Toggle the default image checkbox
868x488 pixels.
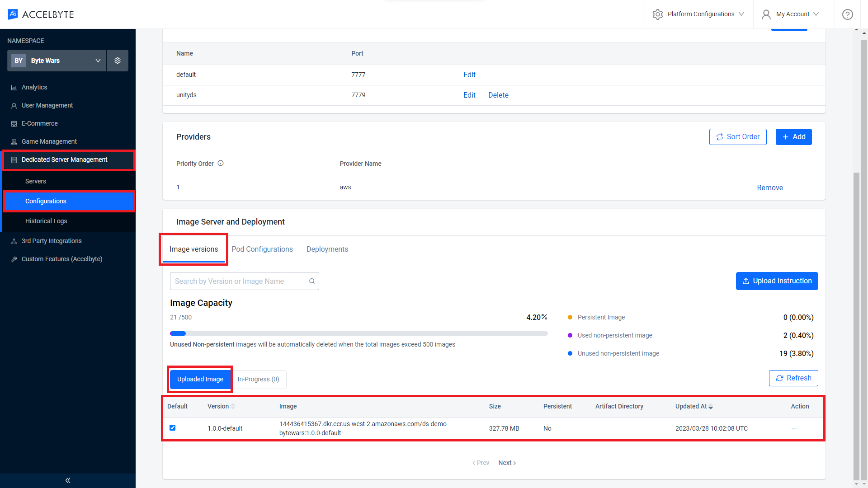click(172, 428)
